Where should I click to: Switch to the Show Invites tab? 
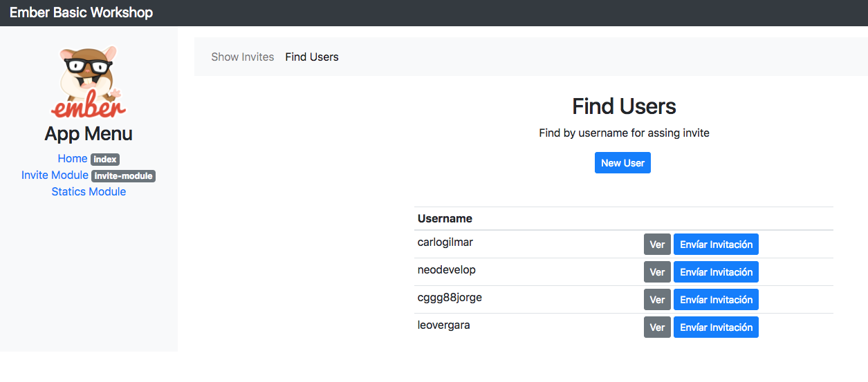click(243, 57)
